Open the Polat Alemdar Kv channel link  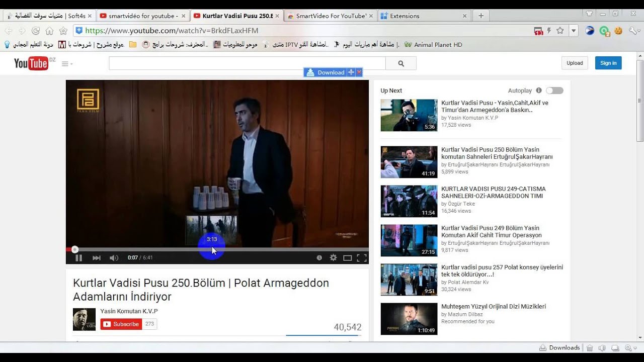[x=468, y=282]
